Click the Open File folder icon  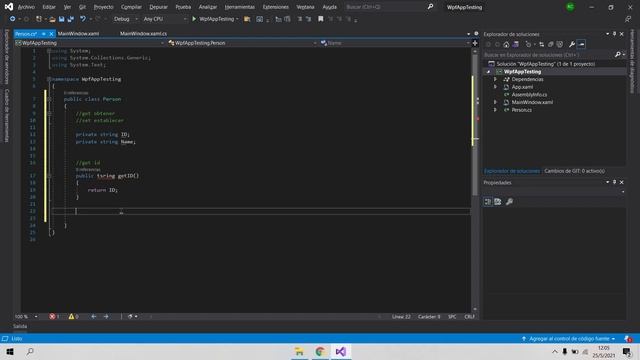click(x=52, y=19)
